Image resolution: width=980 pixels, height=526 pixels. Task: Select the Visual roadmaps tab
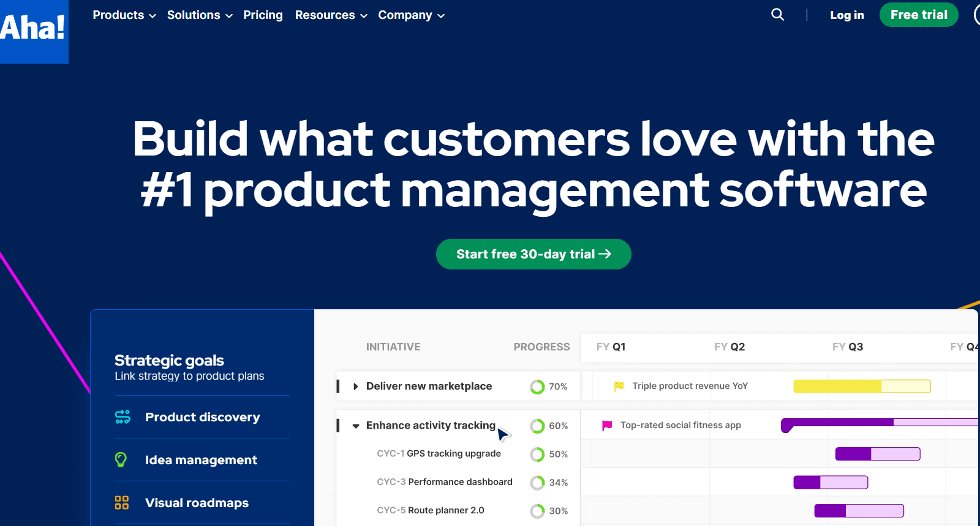[202, 503]
